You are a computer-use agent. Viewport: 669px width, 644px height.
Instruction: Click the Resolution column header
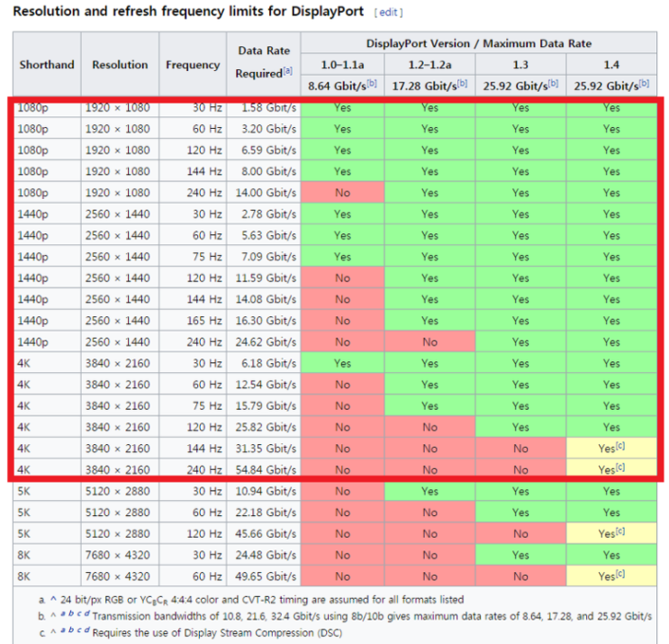point(120,65)
